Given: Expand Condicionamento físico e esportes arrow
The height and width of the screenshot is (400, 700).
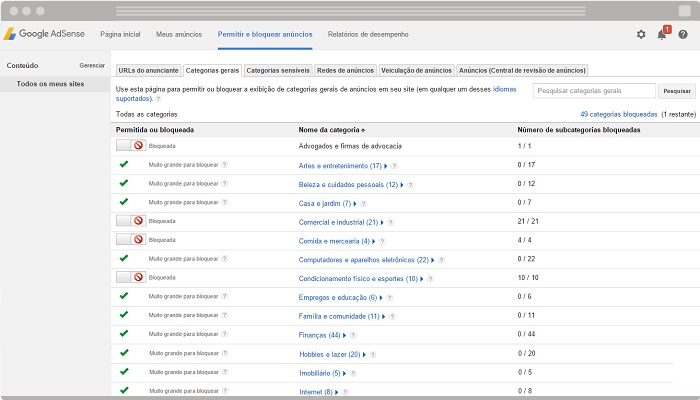Looking at the screenshot, I should coord(422,279).
